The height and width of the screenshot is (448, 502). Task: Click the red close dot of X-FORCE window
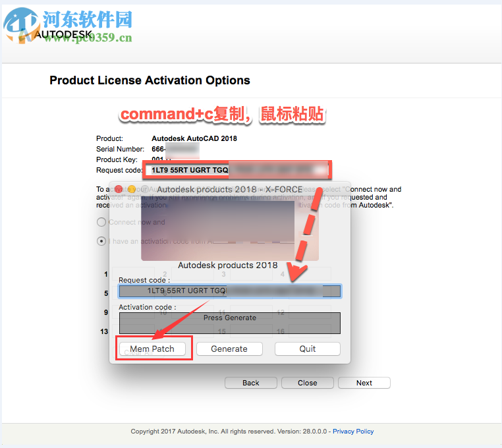pos(119,189)
